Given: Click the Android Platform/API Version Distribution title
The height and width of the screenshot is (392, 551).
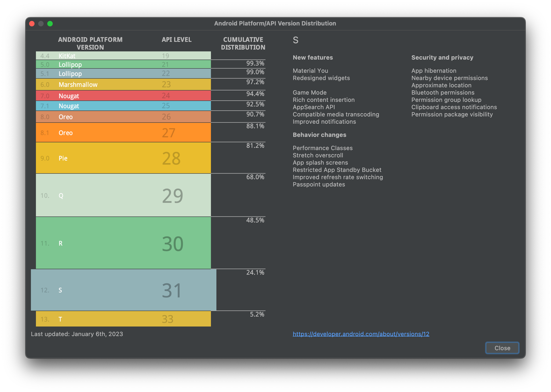Looking at the screenshot, I should pos(275,23).
